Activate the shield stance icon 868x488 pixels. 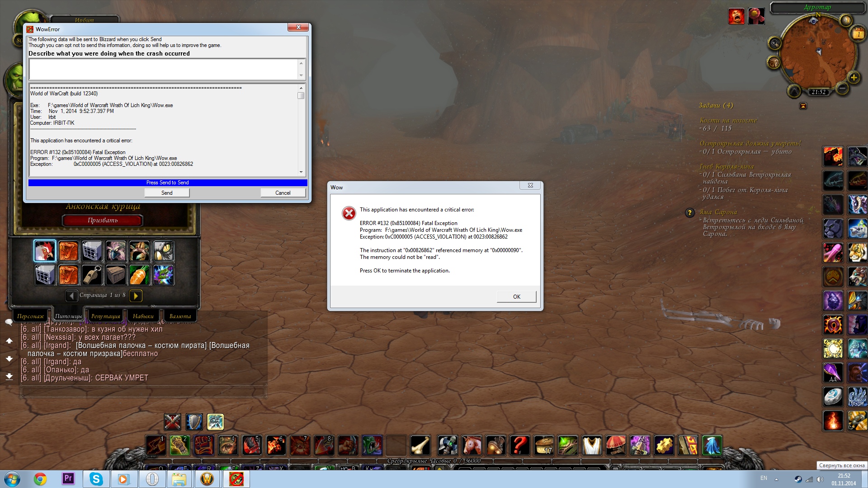(x=194, y=422)
